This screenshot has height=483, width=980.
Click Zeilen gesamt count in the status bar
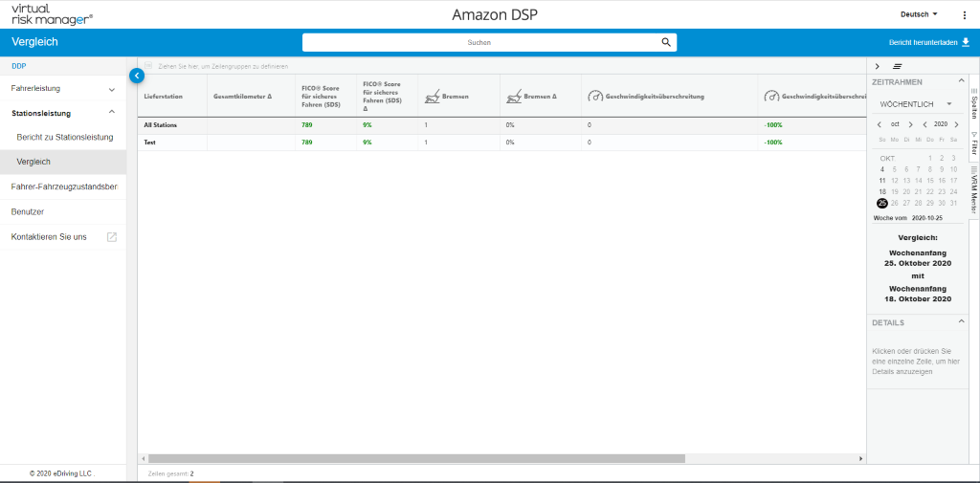170,473
